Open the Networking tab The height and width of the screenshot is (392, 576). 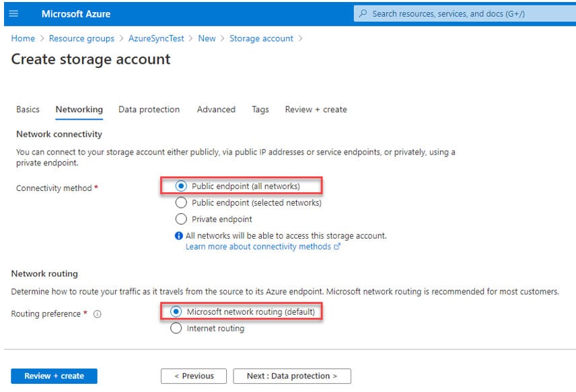(x=79, y=110)
